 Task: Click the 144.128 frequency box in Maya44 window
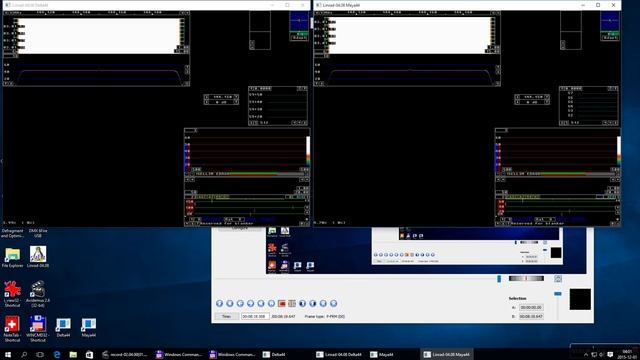pos(532,97)
